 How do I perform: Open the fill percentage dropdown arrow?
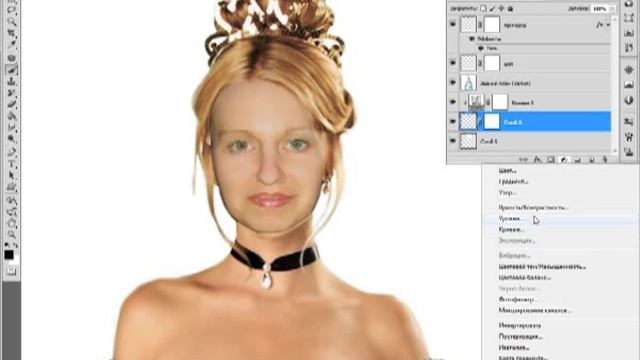coord(613,9)
